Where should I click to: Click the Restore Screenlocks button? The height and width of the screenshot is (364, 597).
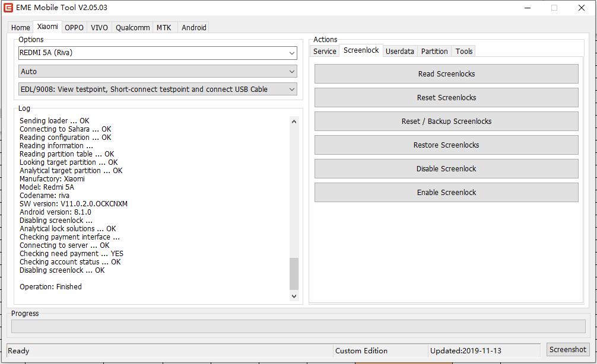tap(446, 145)
